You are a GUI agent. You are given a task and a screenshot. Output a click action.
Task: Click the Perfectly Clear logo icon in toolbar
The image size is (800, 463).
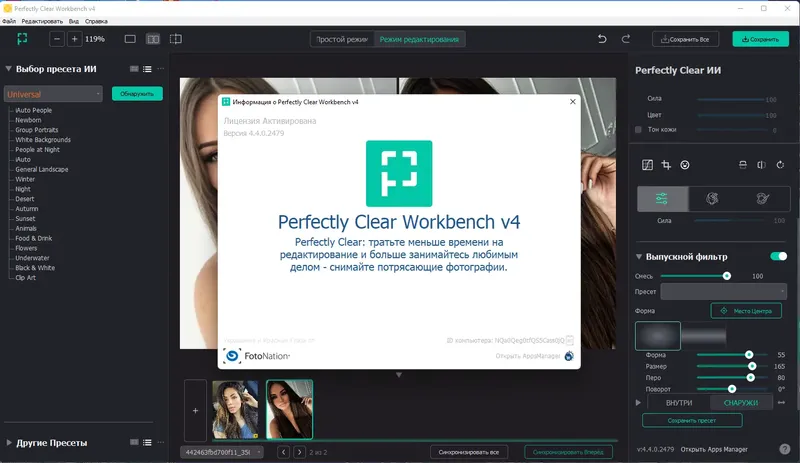pos(22,39)
